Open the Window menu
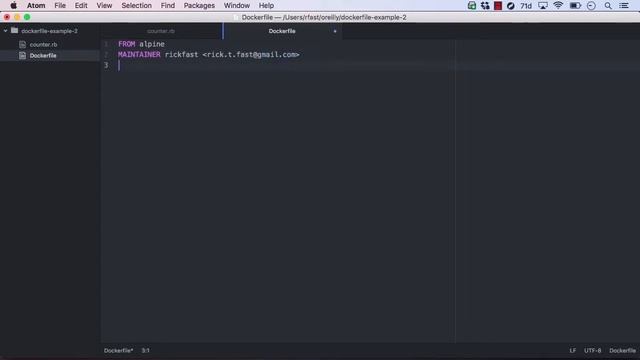This screenshot has width=640, height=360. tap(237, 5)
